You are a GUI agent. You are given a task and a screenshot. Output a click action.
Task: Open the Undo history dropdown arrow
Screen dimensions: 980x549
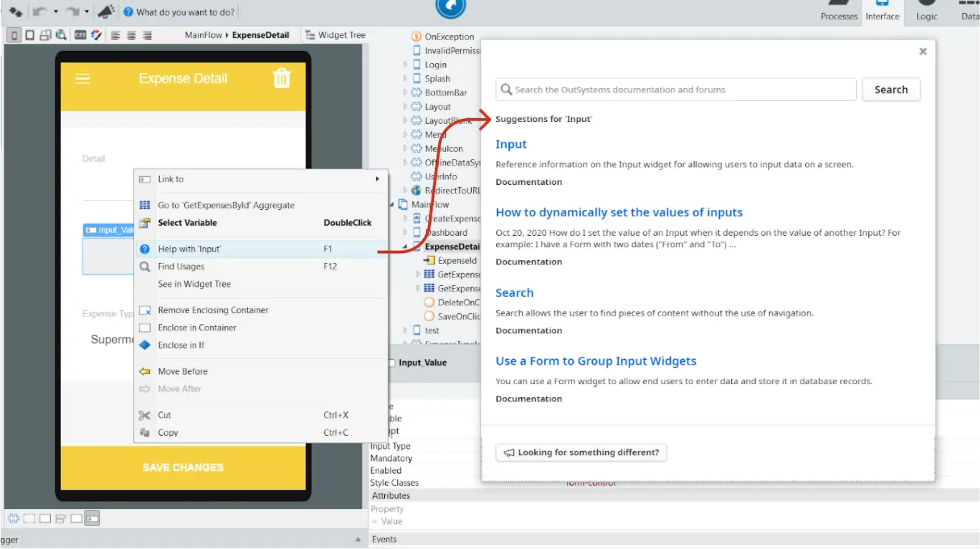click(x=56, y=11)
